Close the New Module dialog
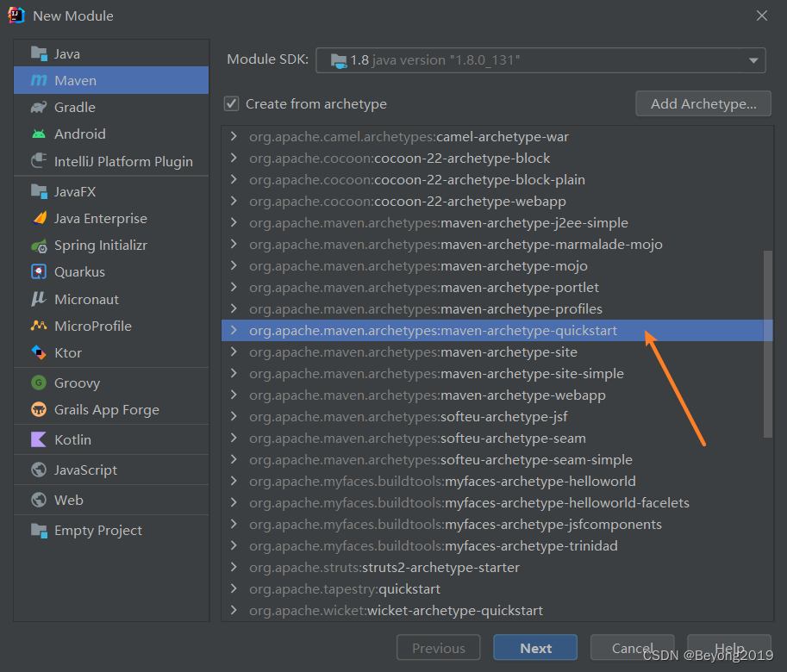The height and width of the screenshot is (672, 787). [x=762, y=16]
